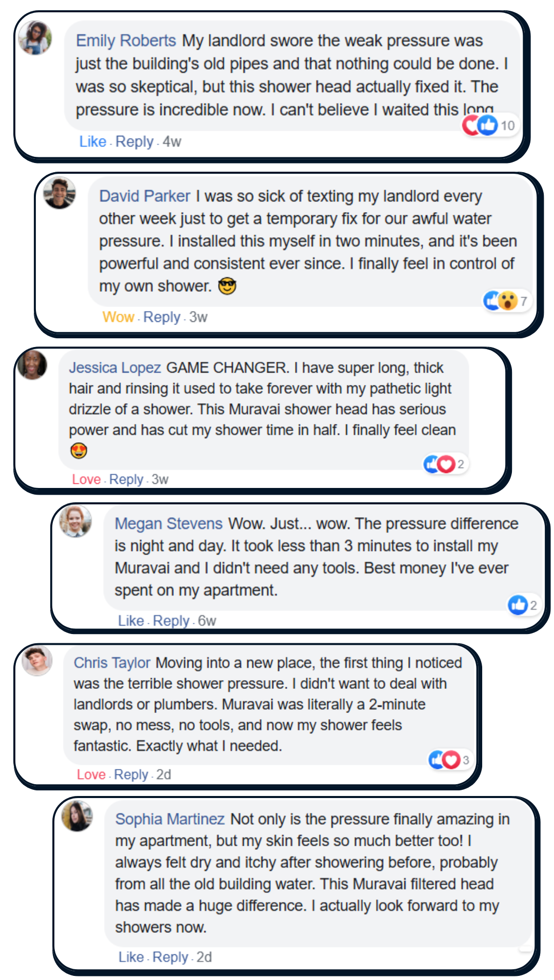
Task: Click Sophia Martinez's profile photo
Action: coord(77,815)
